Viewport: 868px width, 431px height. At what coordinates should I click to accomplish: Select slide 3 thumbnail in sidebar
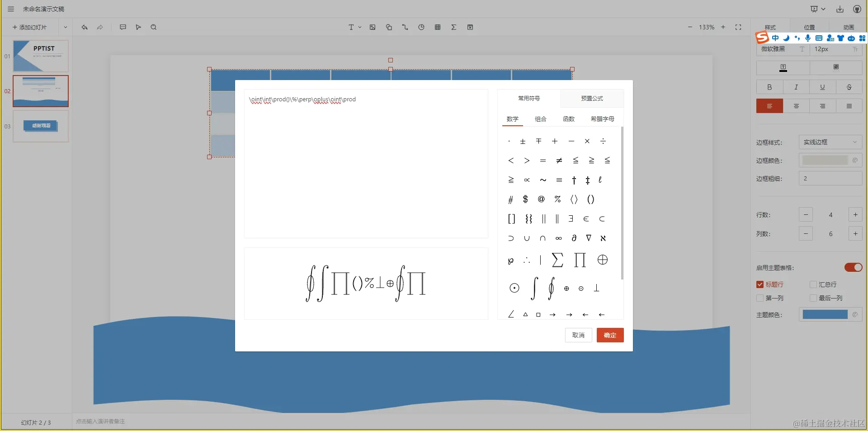[40, 127]
